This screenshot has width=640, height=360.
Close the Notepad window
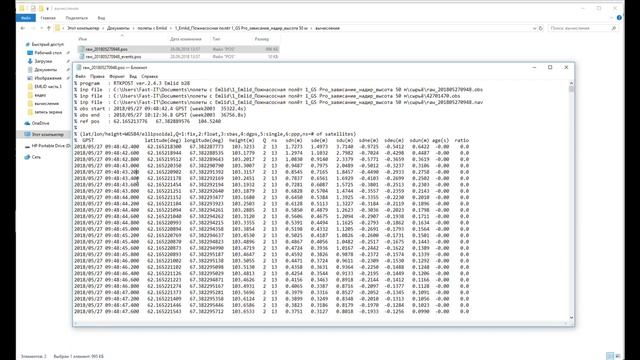coord(566,67)
